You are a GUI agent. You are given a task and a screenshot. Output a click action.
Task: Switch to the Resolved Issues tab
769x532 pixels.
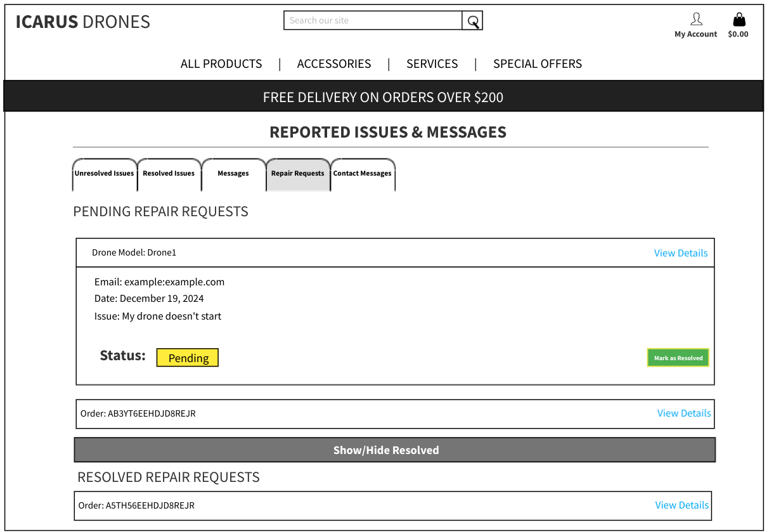tap(169, 174)
